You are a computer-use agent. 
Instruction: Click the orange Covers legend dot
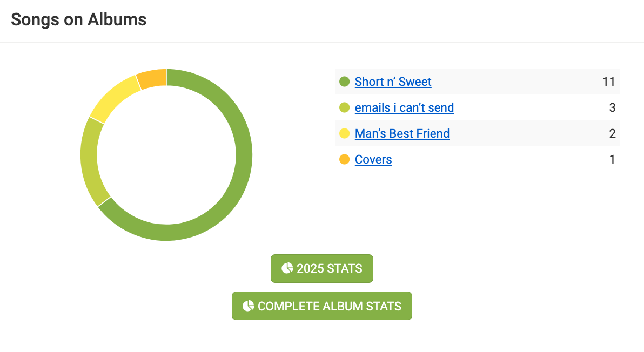(x=344, y=159)
